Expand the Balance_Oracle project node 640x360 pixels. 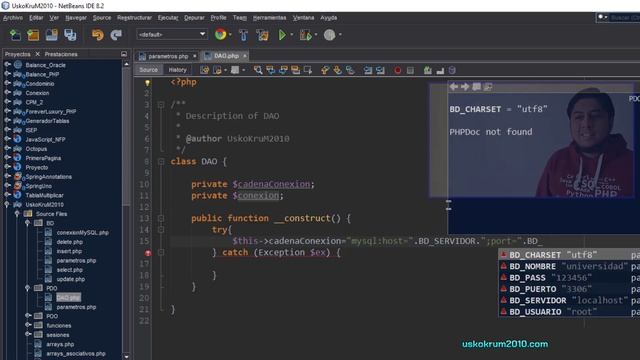(7, 64)
